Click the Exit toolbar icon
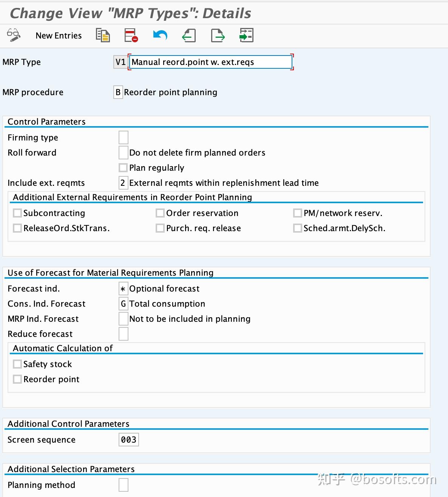This screenshot has width=448, height=497. click(x=217, y=35)
